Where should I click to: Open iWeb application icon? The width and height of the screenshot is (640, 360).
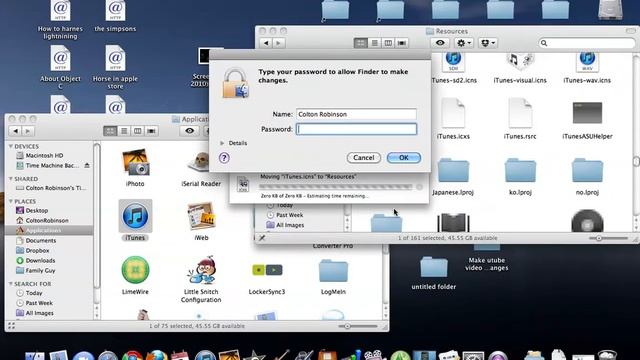(201, 216)
